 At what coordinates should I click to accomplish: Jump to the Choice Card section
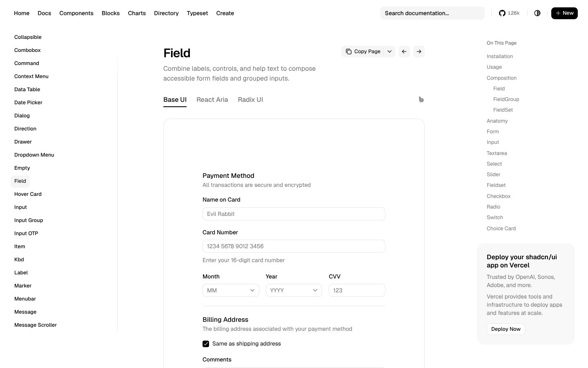point(501,229)
